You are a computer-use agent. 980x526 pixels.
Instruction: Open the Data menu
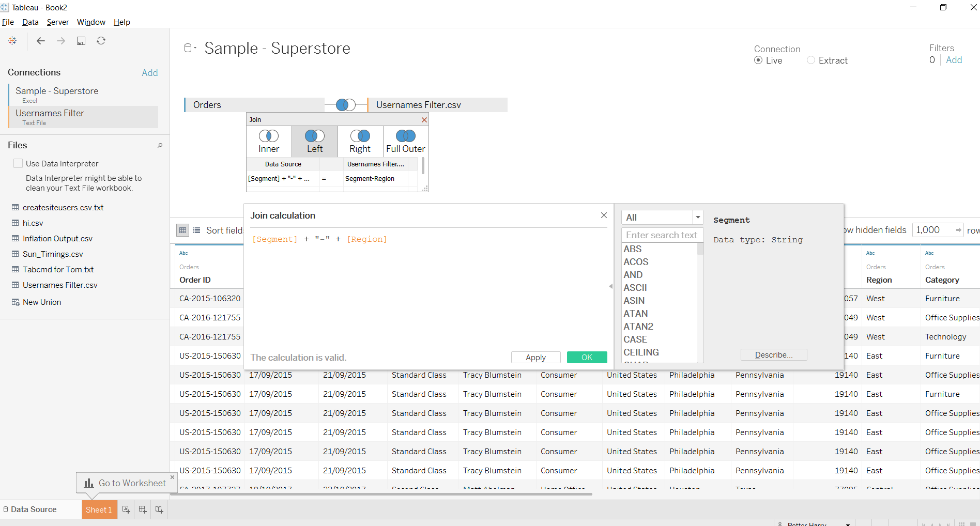pos(30,22)
